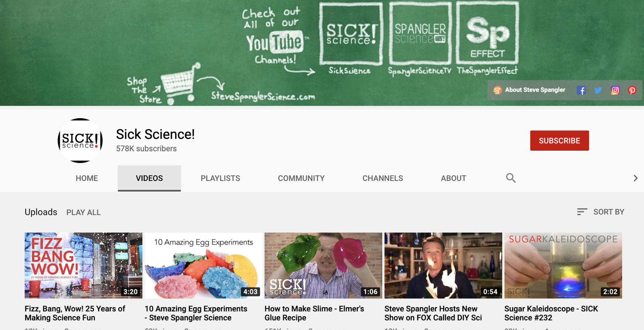Click title 'Steve Spangler Hosts New Show'
This screenshot has height=330, width=644.
pos(433,313)
